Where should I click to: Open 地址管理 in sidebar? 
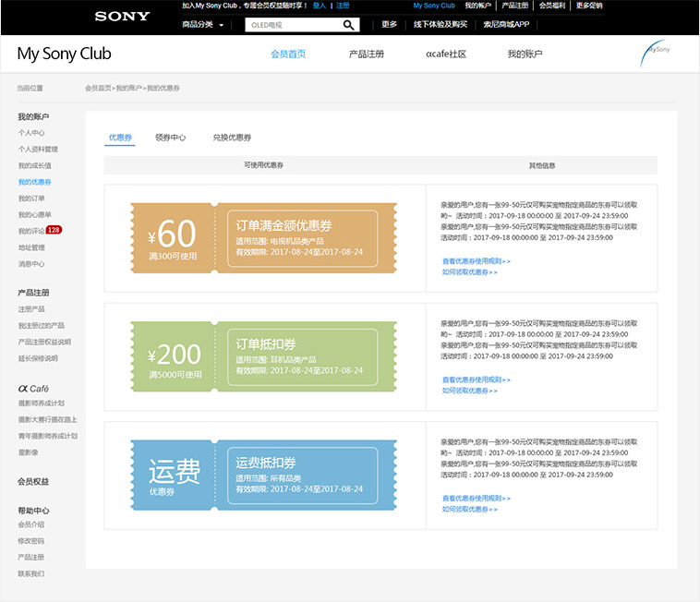click(x=31, y=247)
